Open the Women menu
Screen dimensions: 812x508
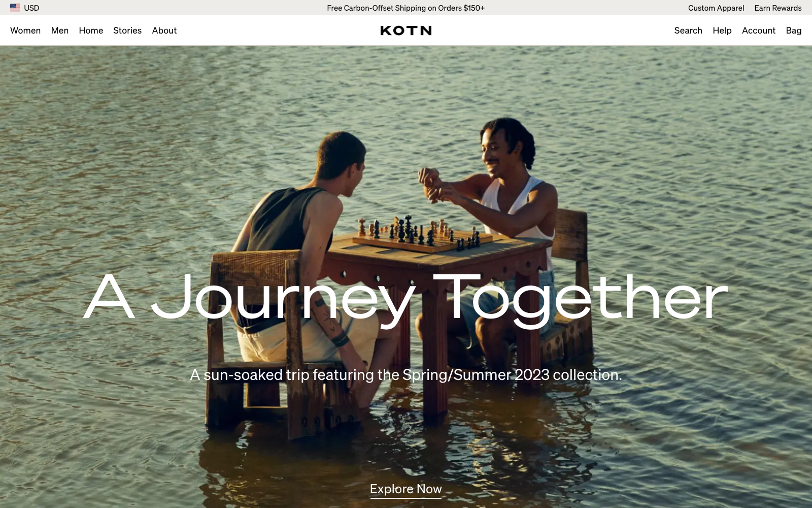coord(25,30)
